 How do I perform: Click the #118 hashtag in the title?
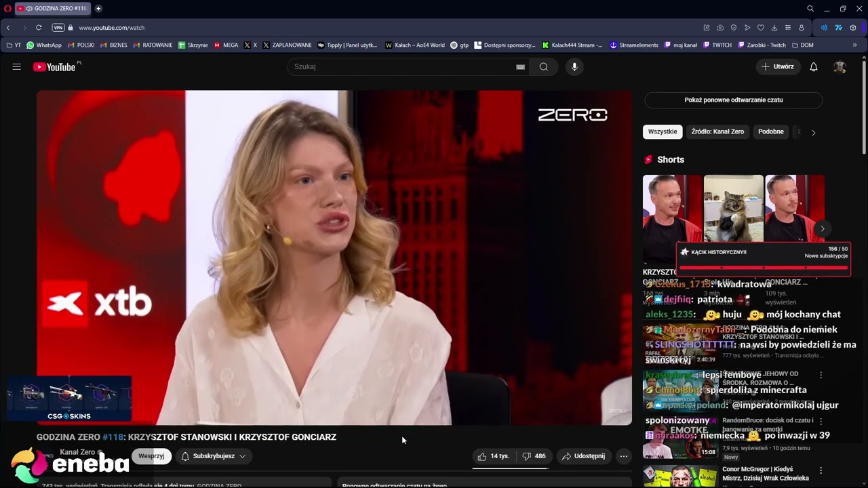pos(113,437)
